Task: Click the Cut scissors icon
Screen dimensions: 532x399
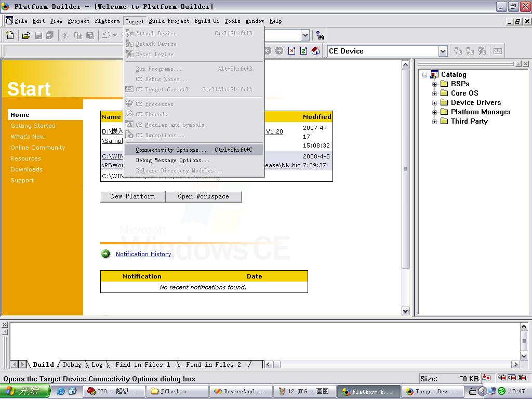Action: click(65, 35)
